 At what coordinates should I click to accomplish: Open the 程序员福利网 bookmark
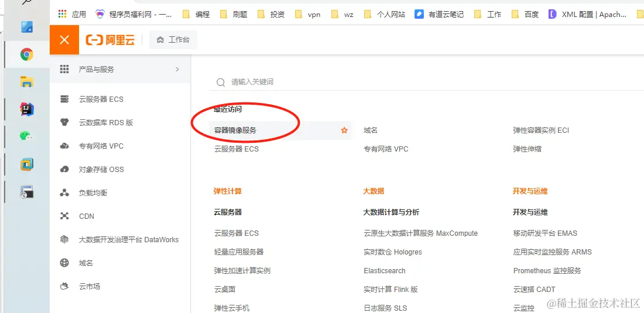[133, 15]
